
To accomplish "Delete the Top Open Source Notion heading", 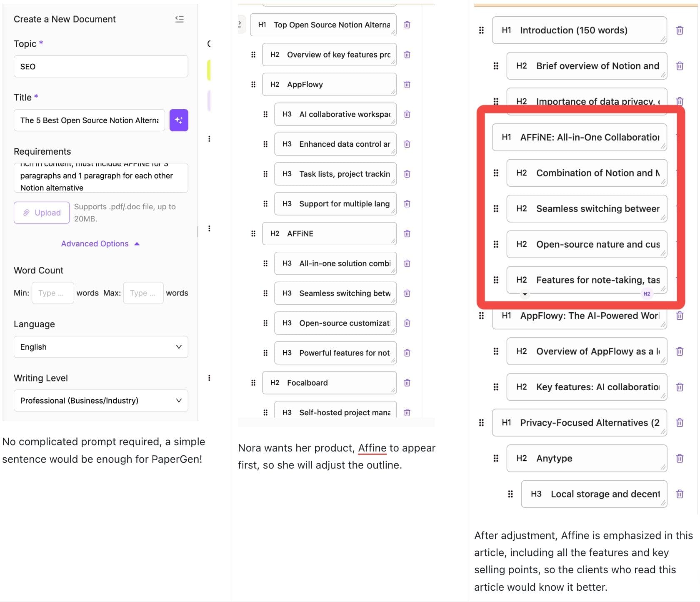I will 407,25.
